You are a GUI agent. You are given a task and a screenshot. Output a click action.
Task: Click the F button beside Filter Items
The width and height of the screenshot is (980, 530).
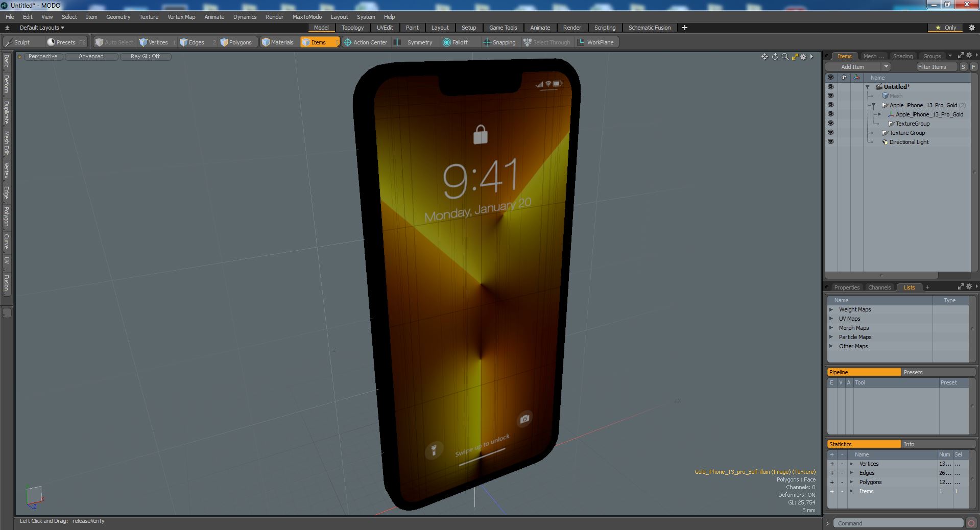click(x=973, y=67)
